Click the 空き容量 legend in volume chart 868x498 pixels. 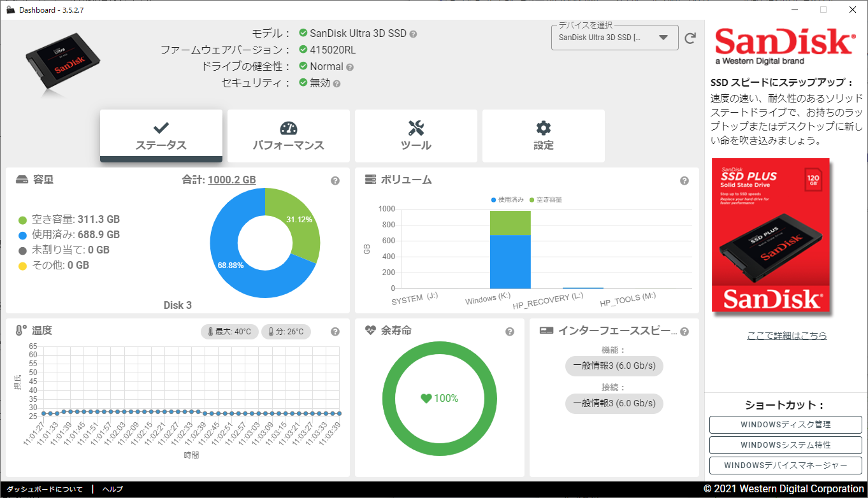[546, 200]
